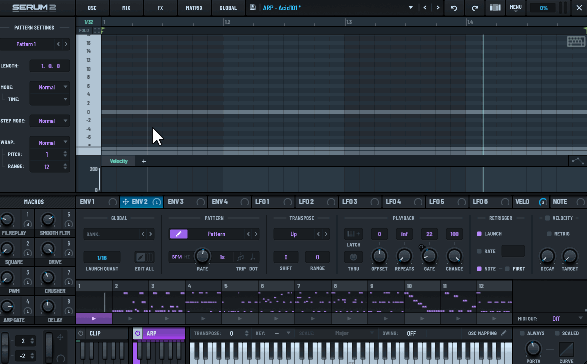Image resolution: width=587 pixels, height=364 pixels.
Task: Click the redo arrow icon
Action: (475, 8)
